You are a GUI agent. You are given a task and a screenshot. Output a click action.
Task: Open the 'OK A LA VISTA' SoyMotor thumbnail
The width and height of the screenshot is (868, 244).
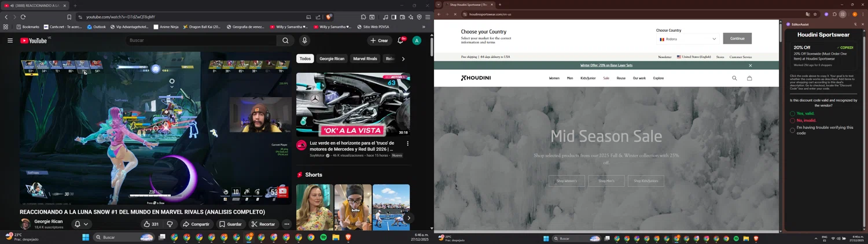tap(353, 105)
